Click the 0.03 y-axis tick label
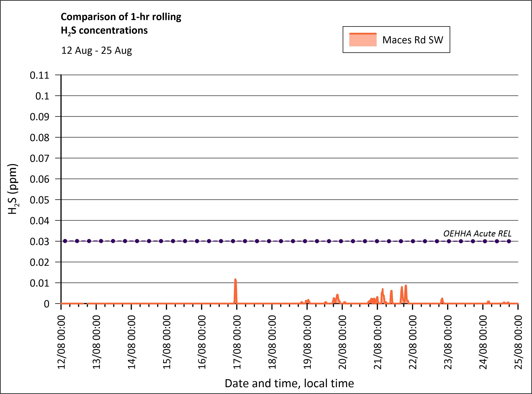This screenshot has width=532, height=394. [40, 242]
